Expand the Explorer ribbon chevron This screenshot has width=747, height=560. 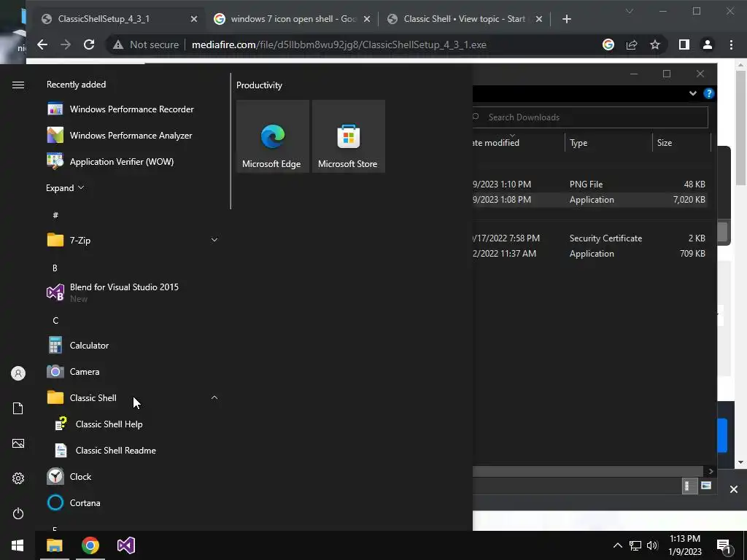693,93
